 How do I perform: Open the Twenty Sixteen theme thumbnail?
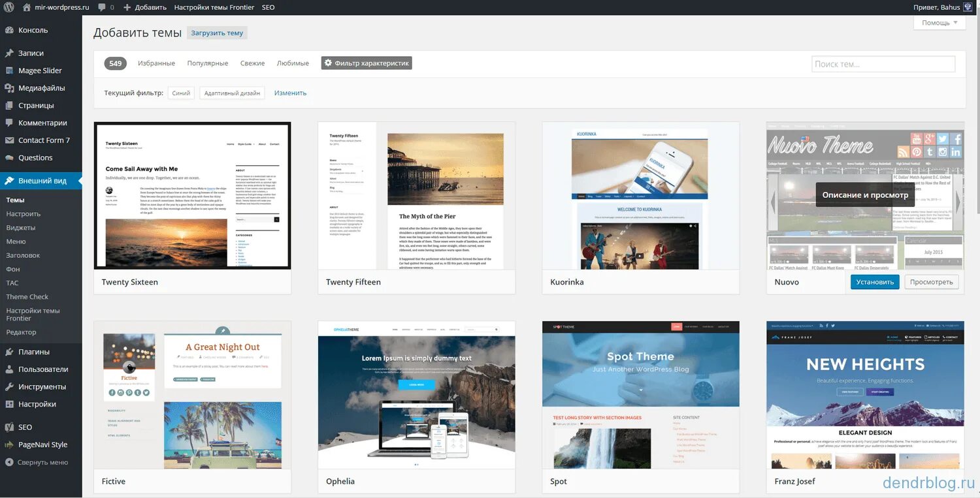193,195
